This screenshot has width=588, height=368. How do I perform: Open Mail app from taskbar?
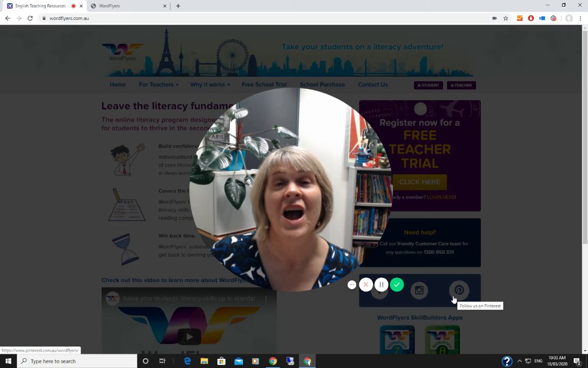click(238, 361)
